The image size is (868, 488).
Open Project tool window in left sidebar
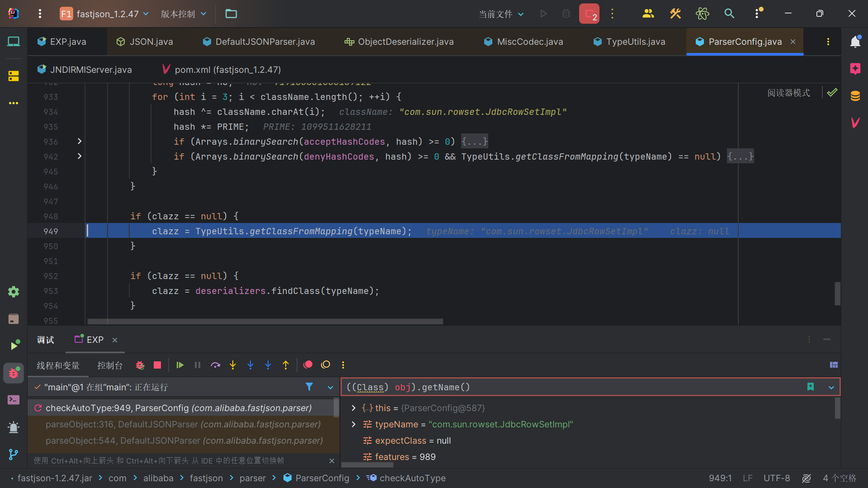(x=14, y=42)
